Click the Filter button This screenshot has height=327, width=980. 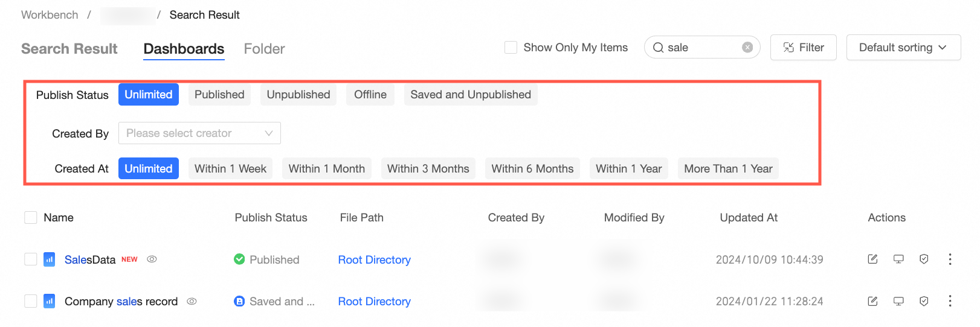(x=803, y=47)
